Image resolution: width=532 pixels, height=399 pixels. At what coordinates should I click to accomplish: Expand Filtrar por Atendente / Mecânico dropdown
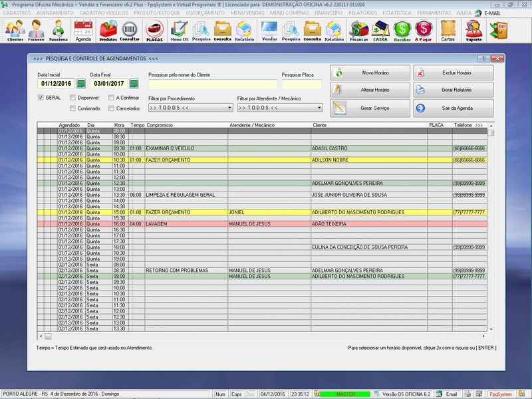pos(319,108)
